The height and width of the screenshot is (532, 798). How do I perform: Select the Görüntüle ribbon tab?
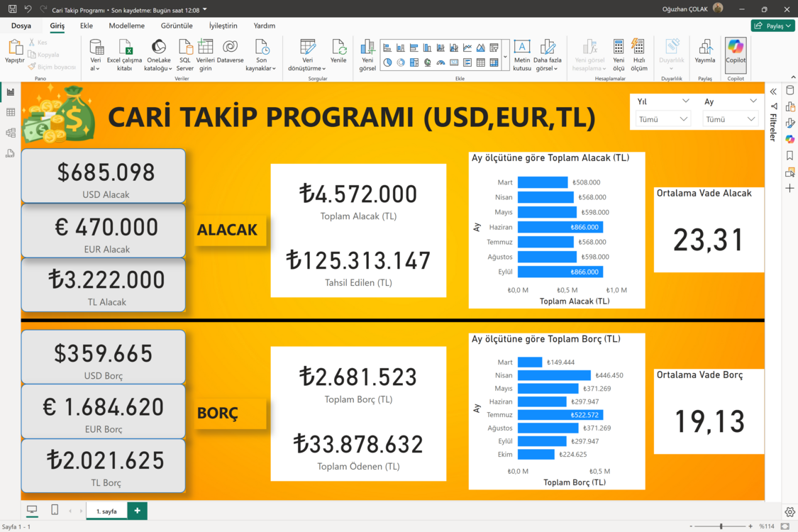tap(177, 26)
